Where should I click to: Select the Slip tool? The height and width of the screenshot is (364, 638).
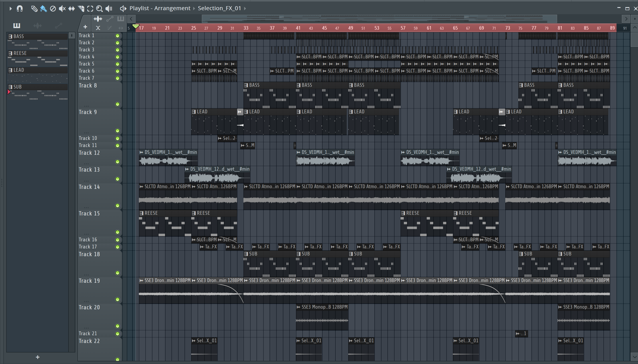[72, 9]
